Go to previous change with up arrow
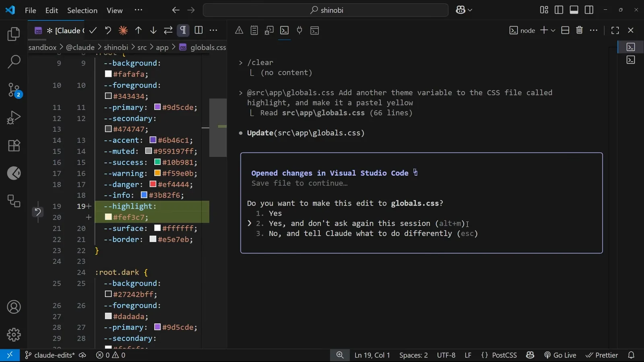This screenshot has width=644, height=362. [138, 30]
